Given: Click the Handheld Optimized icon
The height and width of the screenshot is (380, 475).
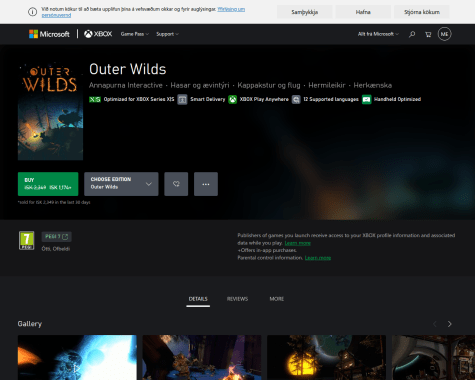Looking at the screenshot, I should point(367,99).
